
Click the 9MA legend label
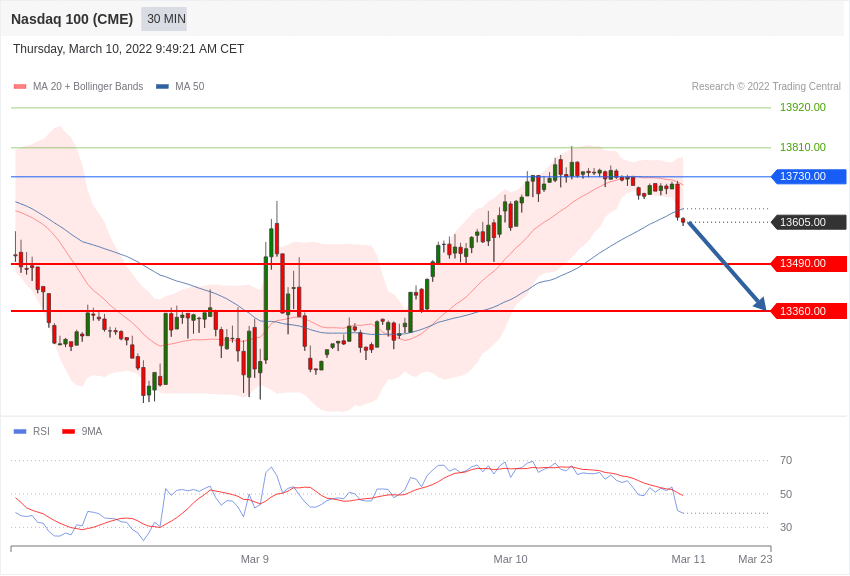(x=92, y=431)
